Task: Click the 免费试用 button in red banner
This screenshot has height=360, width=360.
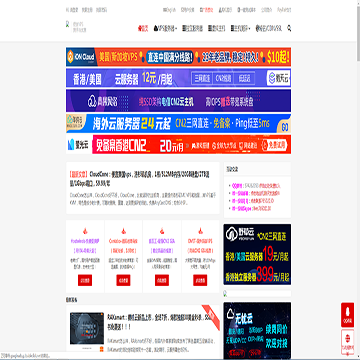Action: (275, 145)
